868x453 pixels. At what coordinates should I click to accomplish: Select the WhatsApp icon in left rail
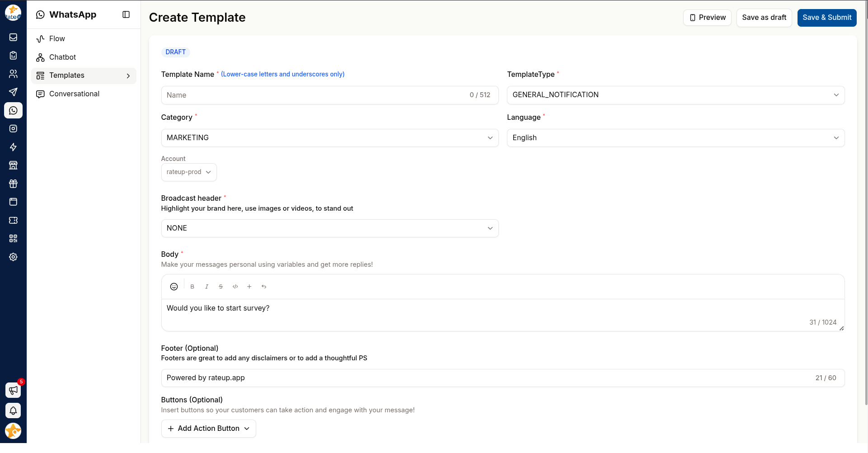[13, 110]
